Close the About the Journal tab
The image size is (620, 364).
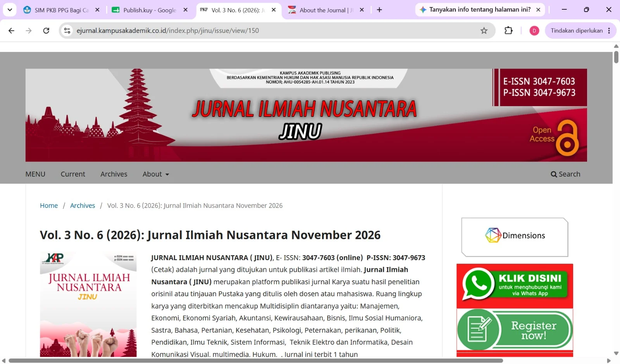[362, 10]
